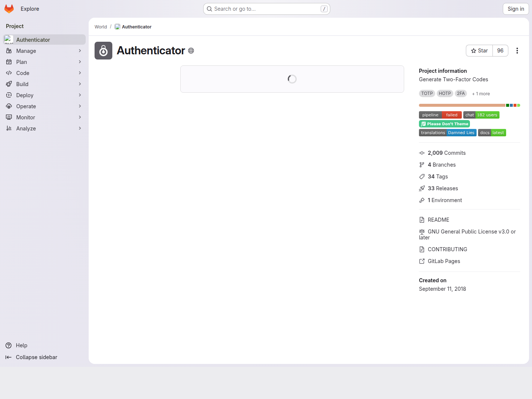This screenshot has width=532, height=399.
Task: Select the environment icon beside 1 Environment
Action: point(422,200)
